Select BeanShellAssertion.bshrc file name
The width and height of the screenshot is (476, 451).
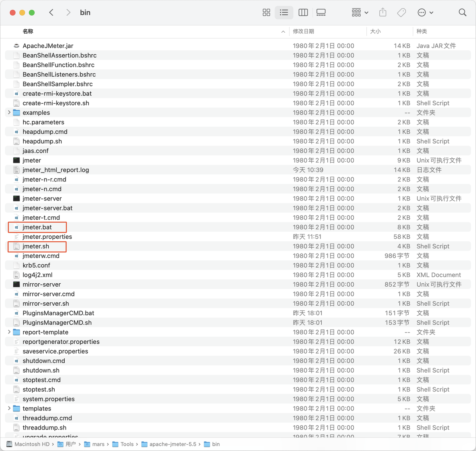pyautogui.click(x=59, y=55)
